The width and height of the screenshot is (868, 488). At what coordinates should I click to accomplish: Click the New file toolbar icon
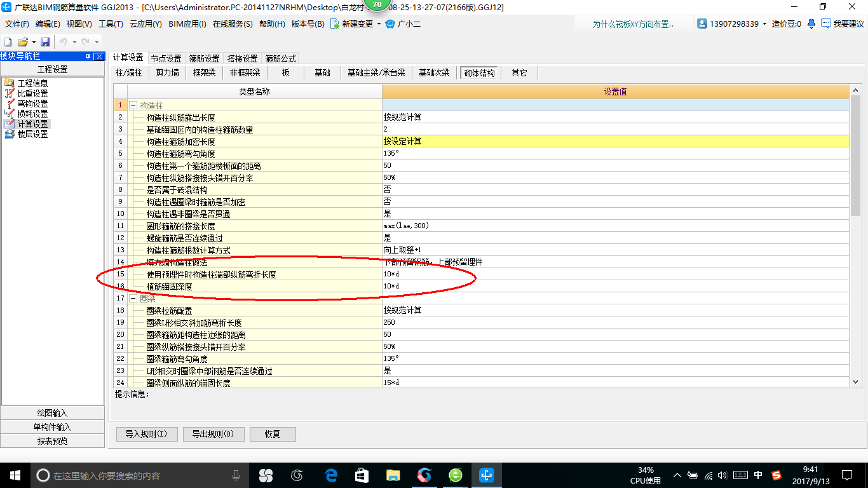click(x=8, y=41)
